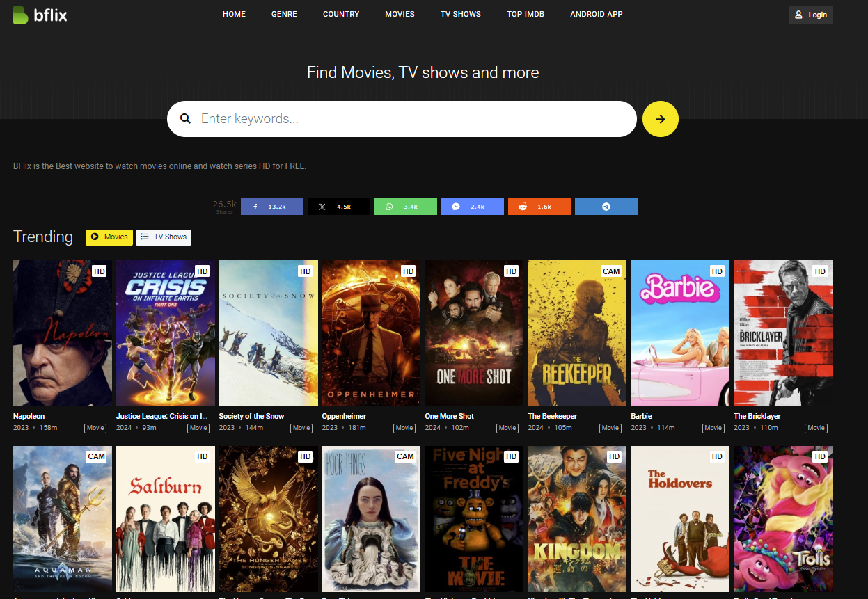Share via Telegram button
Image resolution: width=868 pixels, height=599 pixels.
coord(606,207)
